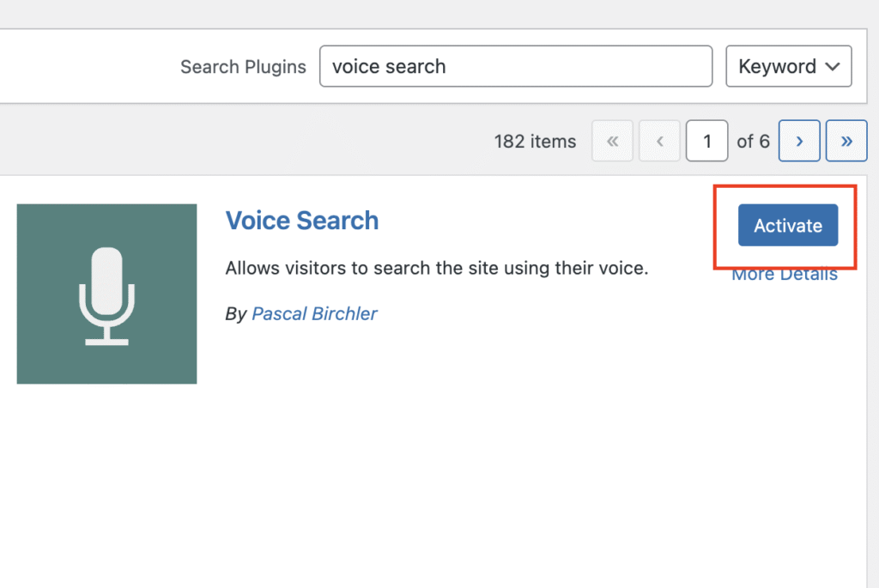The image size is (879, 588).
Task: Click the plugin description about voice searching
Action: click(x=436, y=269)
